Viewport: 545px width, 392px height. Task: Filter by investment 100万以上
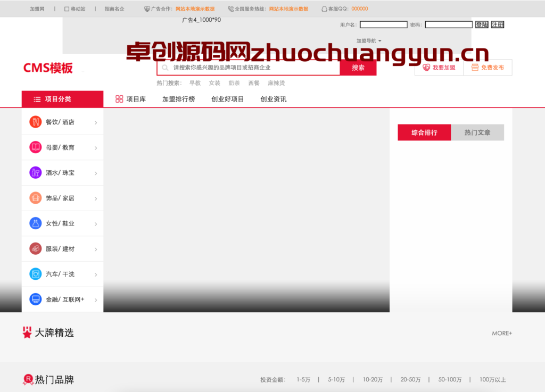[492, 379]
